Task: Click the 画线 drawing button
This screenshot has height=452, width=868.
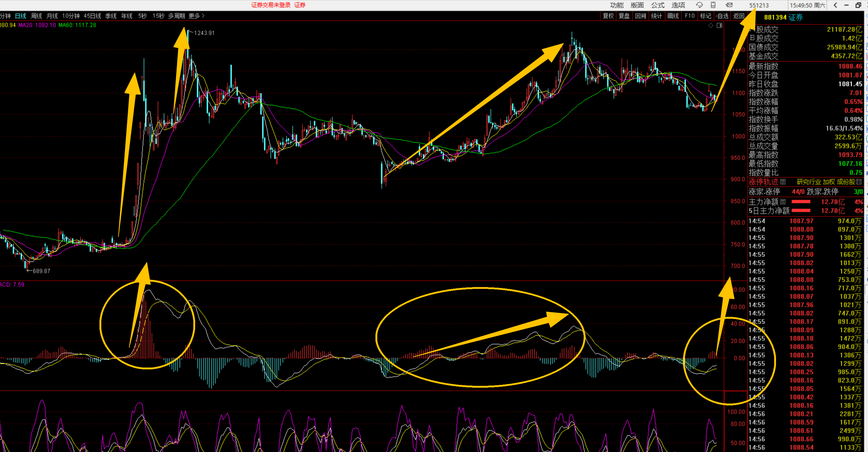Action: coord(673,16)
